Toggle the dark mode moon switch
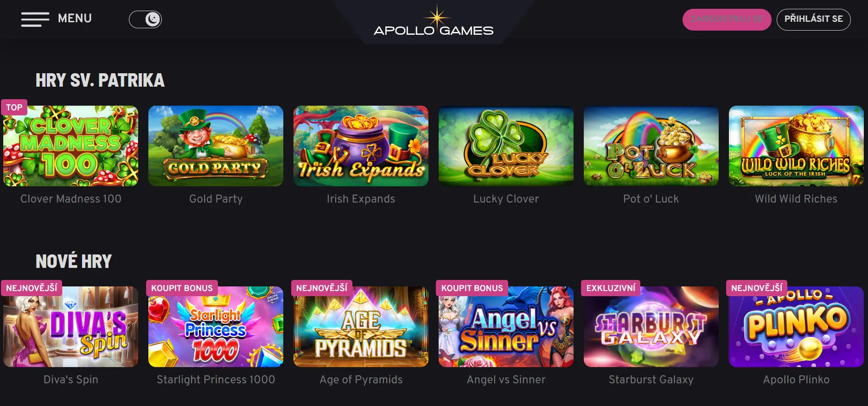The width and height of the screenshot is (868, 406). click(x=145, y=19)
